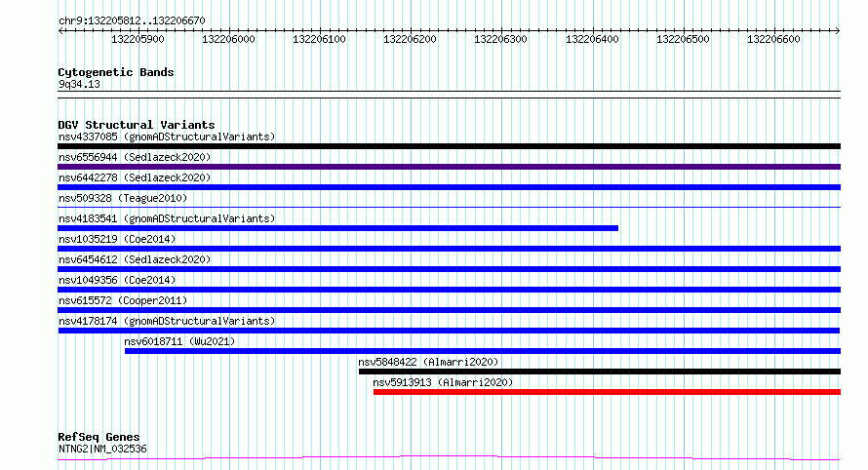Click the DGV Structural Variants heading
This screenshot has height=470, width=868.
137,125
